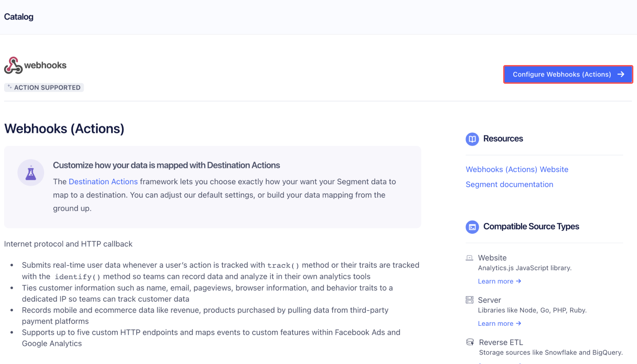Click the Resources section heading

pos(503,139)
